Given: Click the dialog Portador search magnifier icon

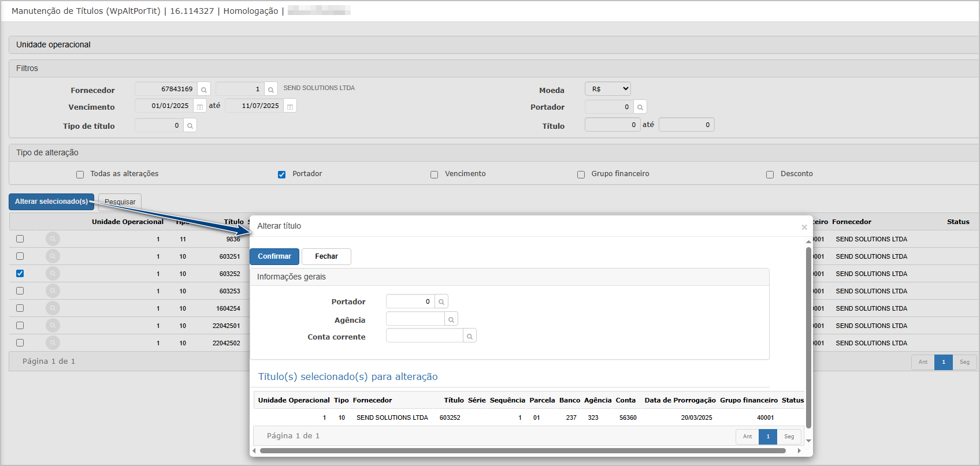Looking at the screenshot, I should 441,301.
